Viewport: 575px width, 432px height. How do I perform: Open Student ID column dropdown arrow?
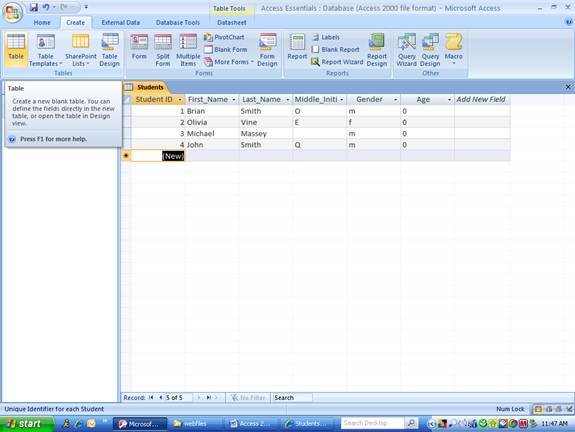[180, 100]
